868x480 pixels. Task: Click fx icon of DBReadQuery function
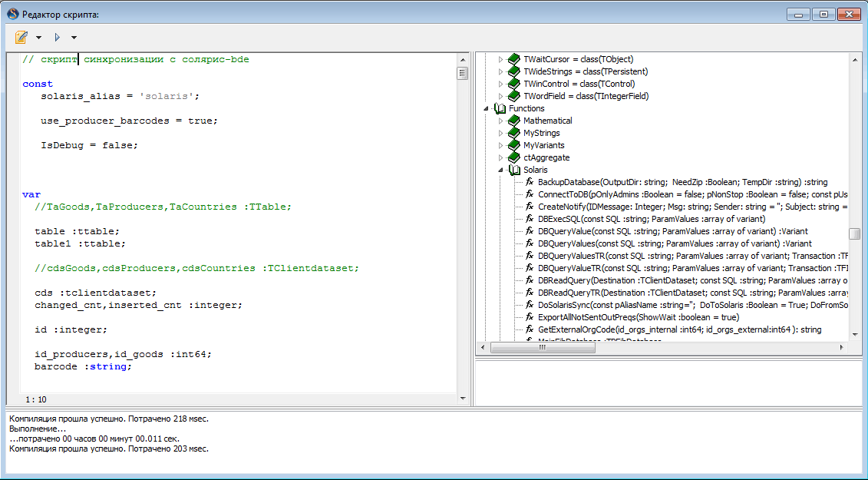[x=530, y=280]
